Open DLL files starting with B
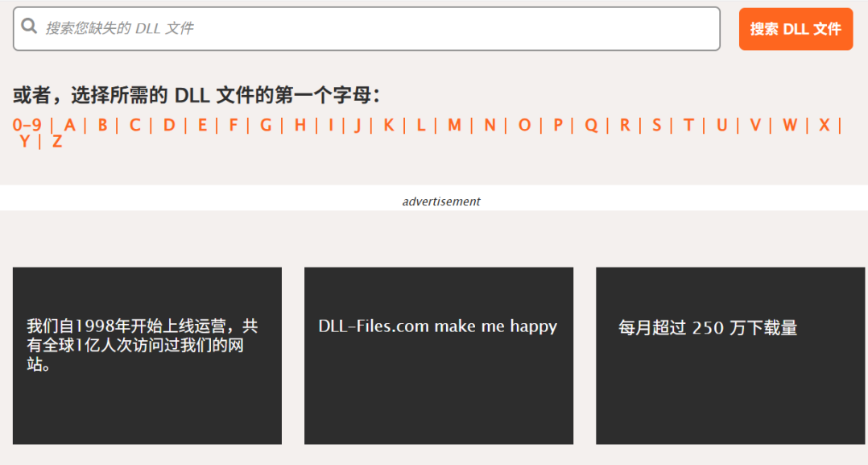This screenshot has height=465, width=868. [x=101, y=126]
